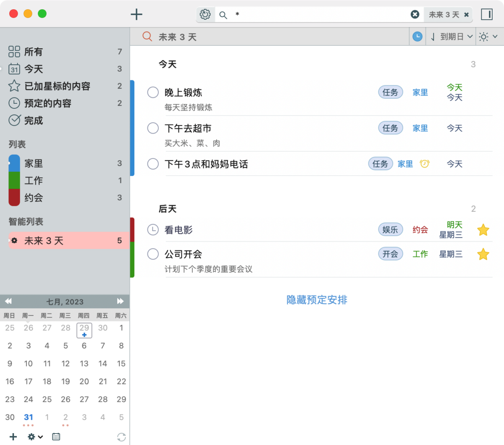504x445 pixels.
Task: Click the magnifier icon in search field
Action: (223, 15)
